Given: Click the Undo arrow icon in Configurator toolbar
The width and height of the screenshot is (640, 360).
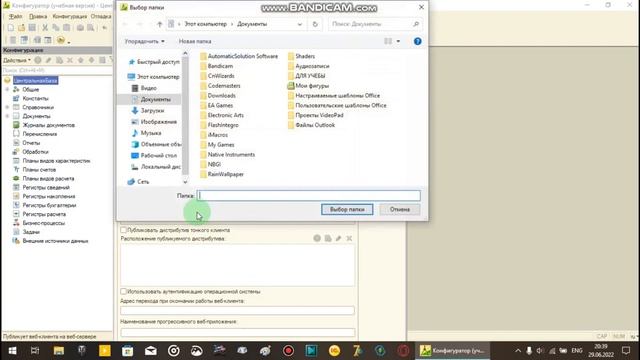Looking at the screenshot, I should pyautogui.click(x=104, y=28).
